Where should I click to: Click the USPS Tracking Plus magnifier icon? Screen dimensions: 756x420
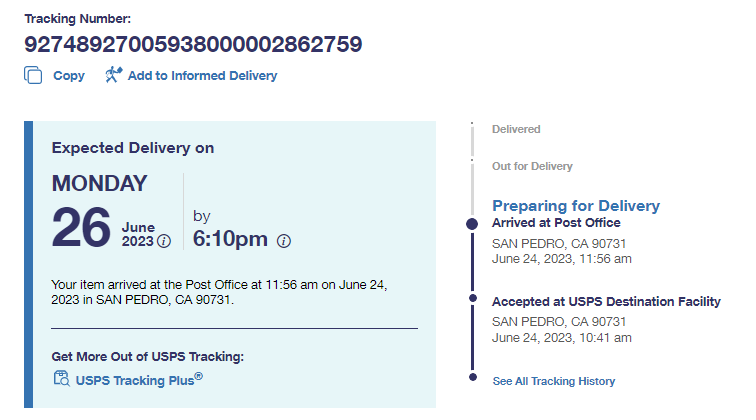pos(61,379)
